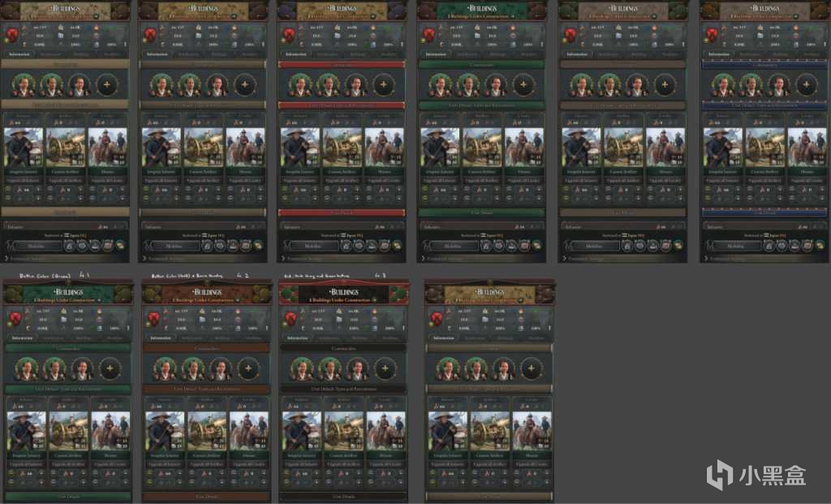
Task: Expand the Formation chevron at bottom of red-bar panel
Action: 283,259
